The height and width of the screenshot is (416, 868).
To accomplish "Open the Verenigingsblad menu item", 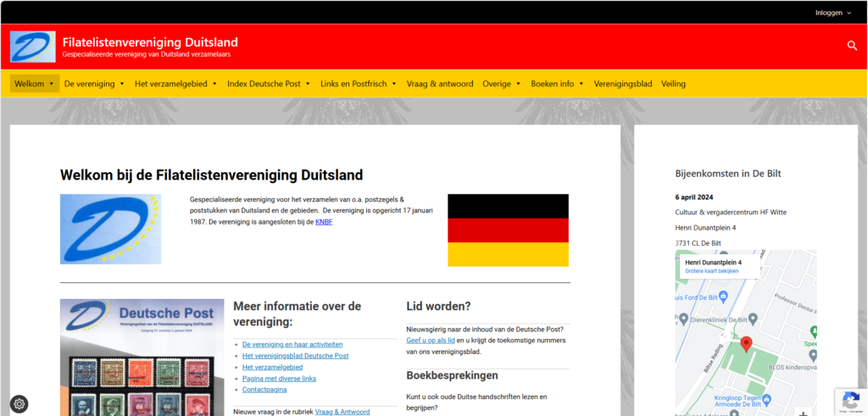I will 623,84.
